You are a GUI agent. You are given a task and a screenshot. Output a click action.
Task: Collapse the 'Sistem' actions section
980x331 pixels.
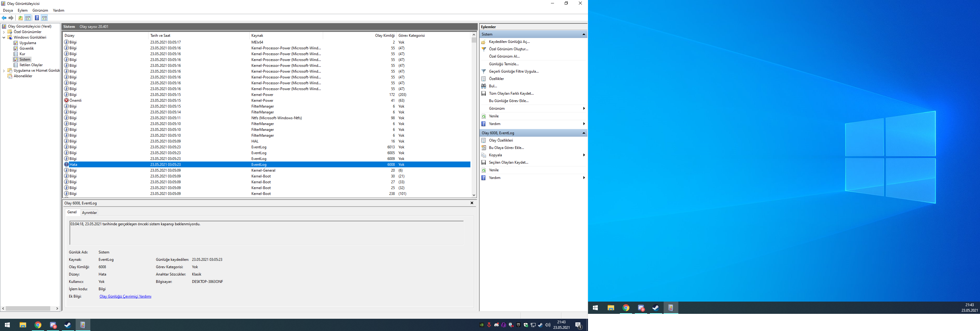[584, 35]
